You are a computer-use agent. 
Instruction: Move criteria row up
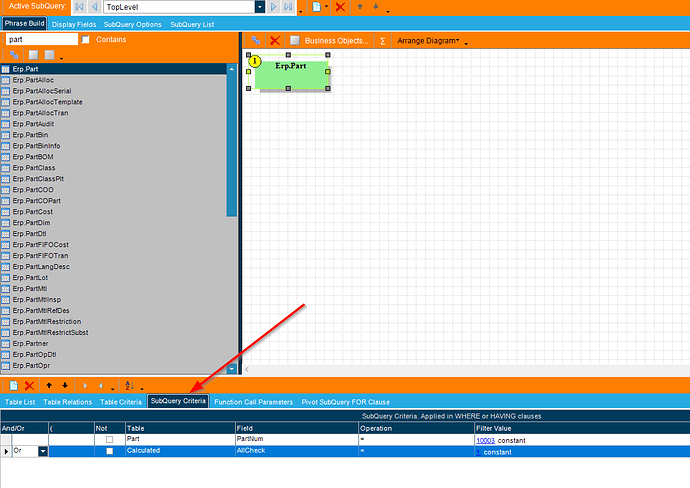(49, 385)
